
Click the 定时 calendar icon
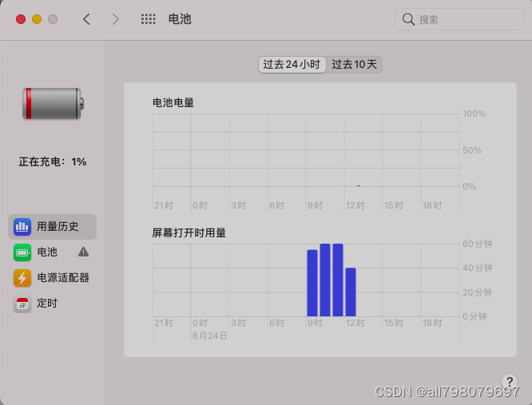click(22, 304)
